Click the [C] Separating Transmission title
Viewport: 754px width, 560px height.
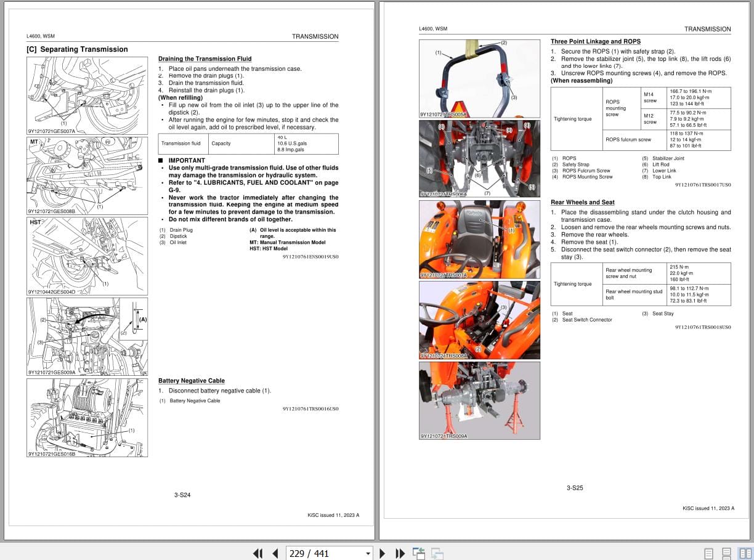tap(77, 49)
